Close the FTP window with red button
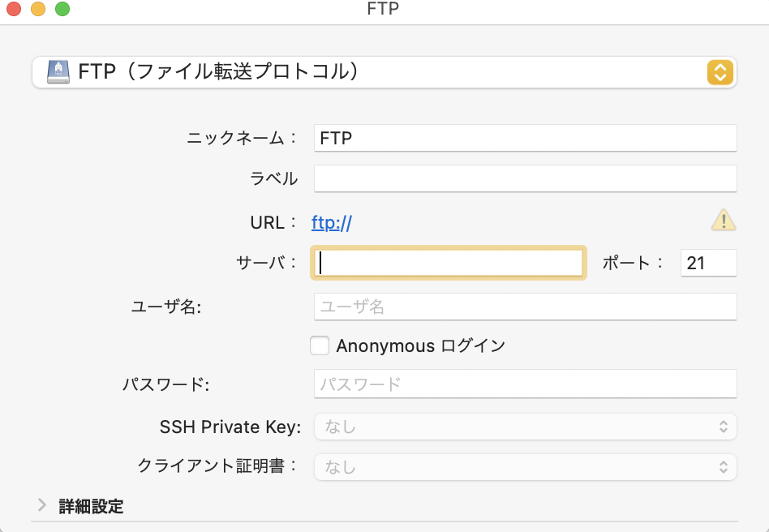 (x=14, y=10)
